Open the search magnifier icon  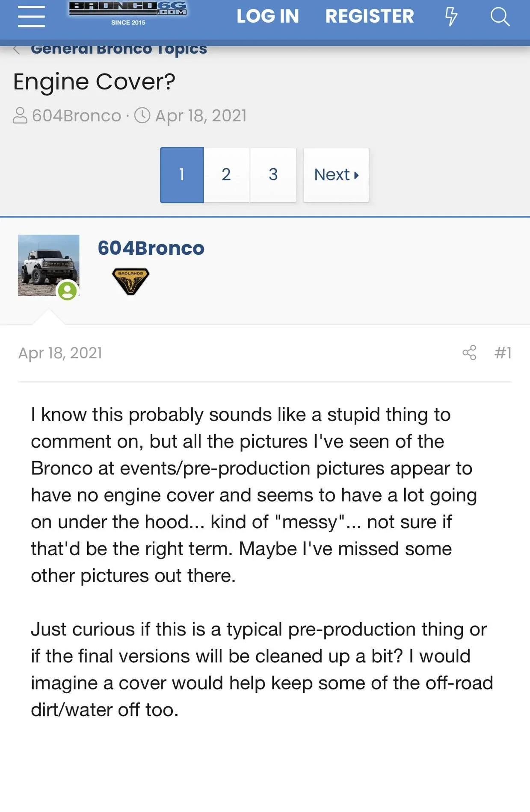pyautogui.click(x=500, y=17)
